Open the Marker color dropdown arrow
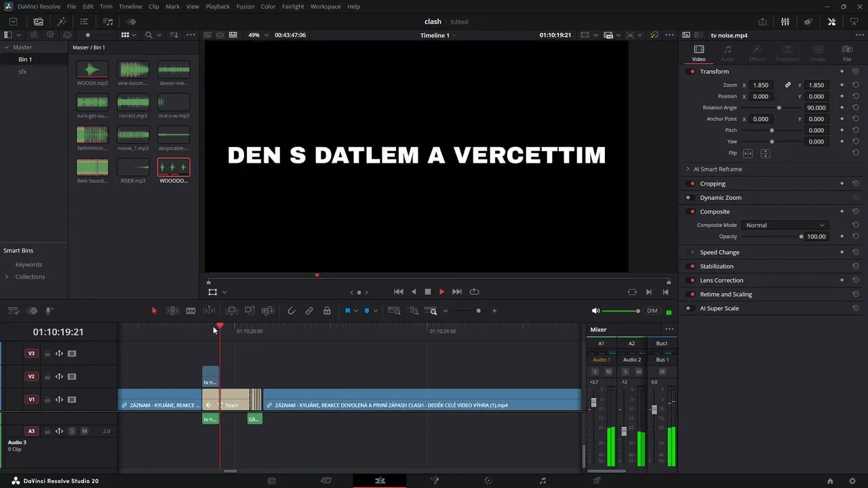 pyautogui.click(x=375, y=311)
